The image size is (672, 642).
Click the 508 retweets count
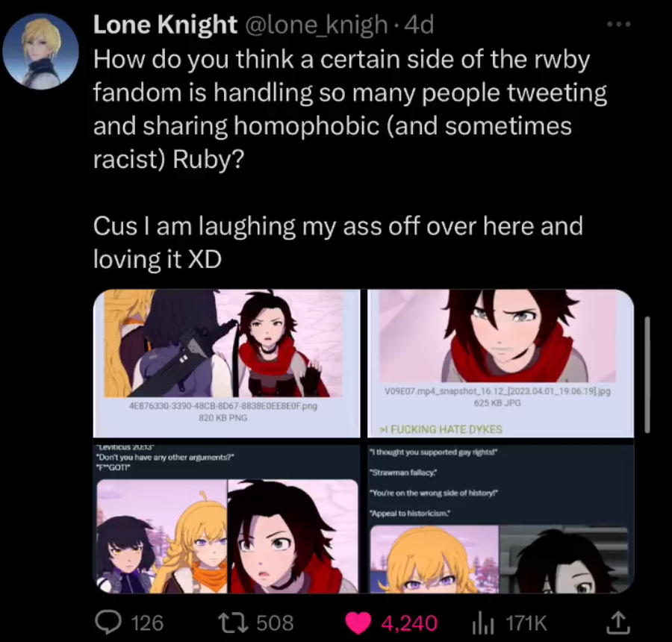pyautogui.click(x=275, y=623)
